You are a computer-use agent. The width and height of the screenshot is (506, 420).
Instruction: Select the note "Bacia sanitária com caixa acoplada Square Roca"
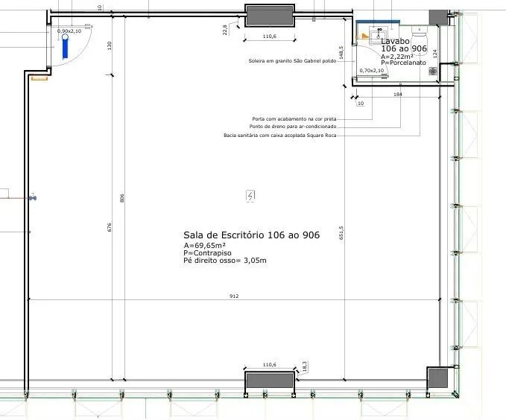(280, 136)
